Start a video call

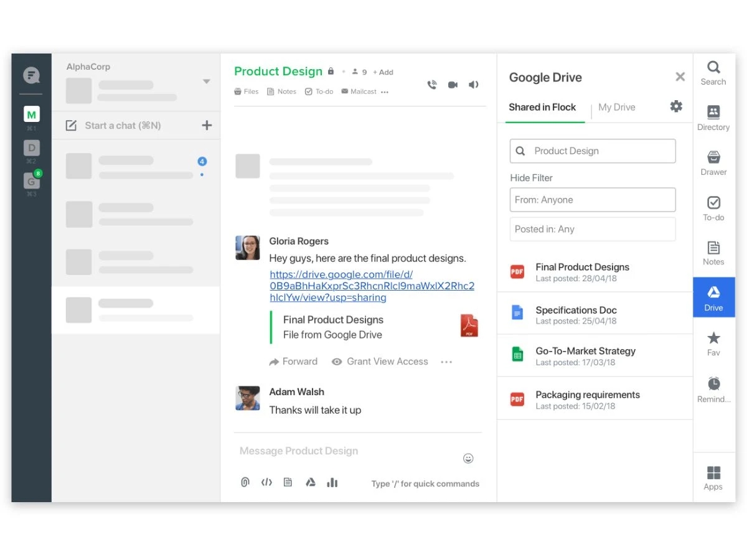pyautogui.click(x=453, y=85)
